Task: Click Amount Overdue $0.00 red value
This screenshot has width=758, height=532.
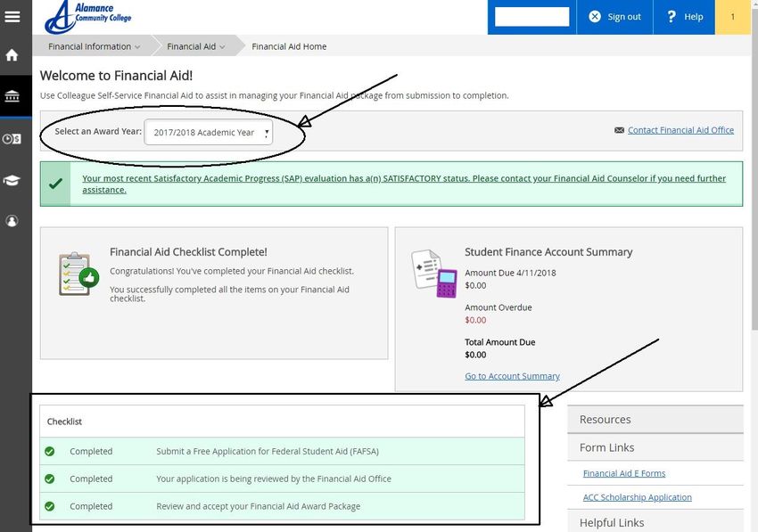Action: tap(475, 320)
